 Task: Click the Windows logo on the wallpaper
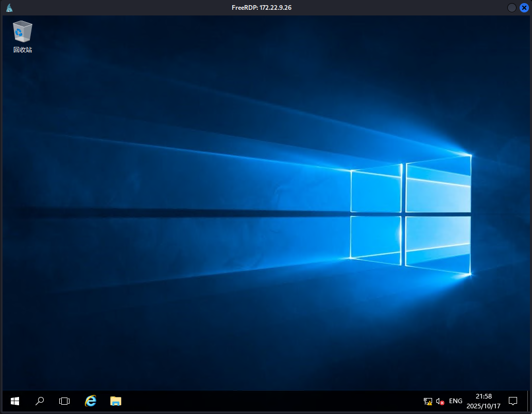[x=410, y=214]
